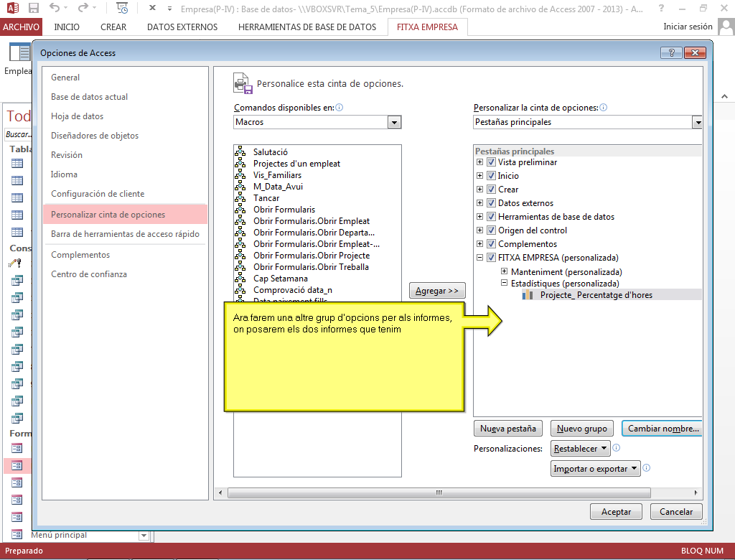Viewport: 735px width, 560px height.
Task: Click the macro icon beside Salutació
Action: [240, 151]
